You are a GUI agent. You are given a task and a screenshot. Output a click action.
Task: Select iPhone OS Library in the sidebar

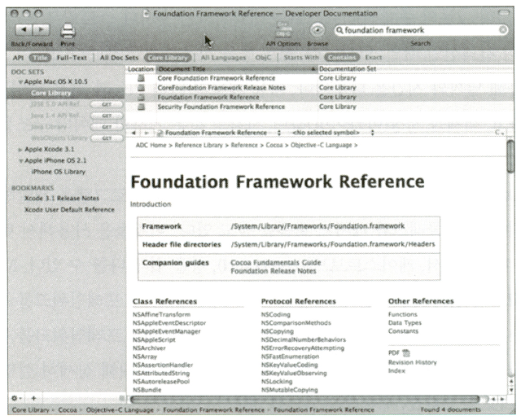(x=59, y=172)
